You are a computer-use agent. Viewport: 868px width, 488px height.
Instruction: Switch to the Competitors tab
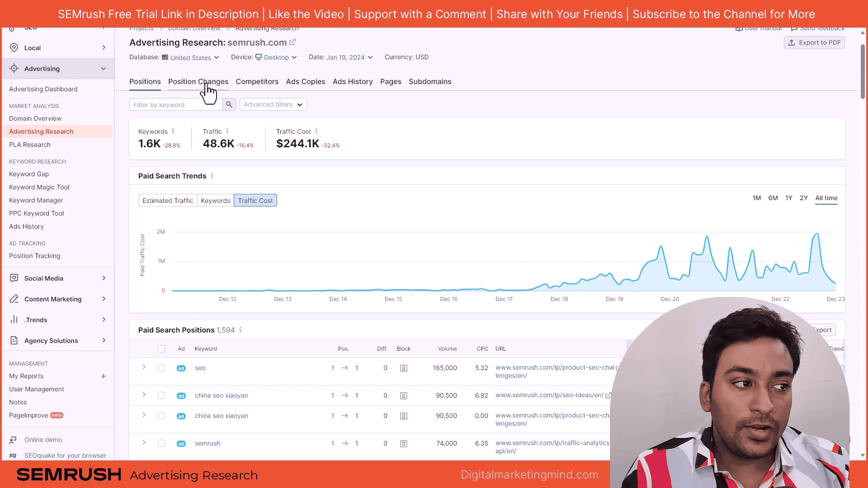pos(257,81)
